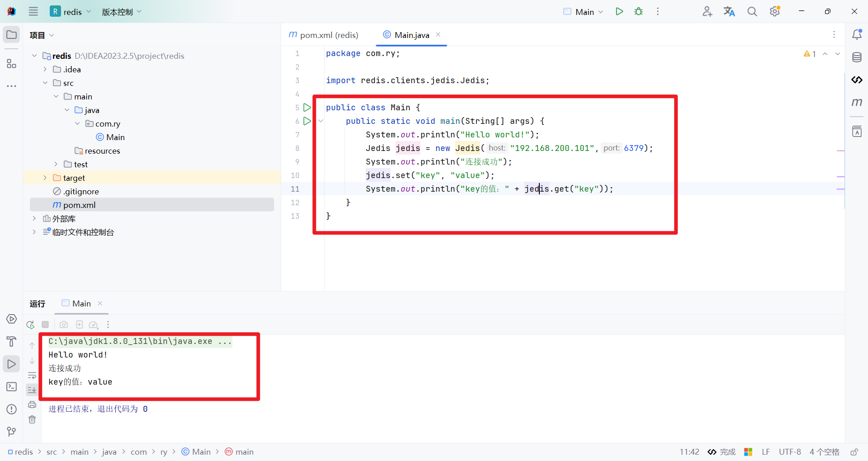Expand the .idea folder
This screenshot has width=868, height=461.
click(45, 69)
